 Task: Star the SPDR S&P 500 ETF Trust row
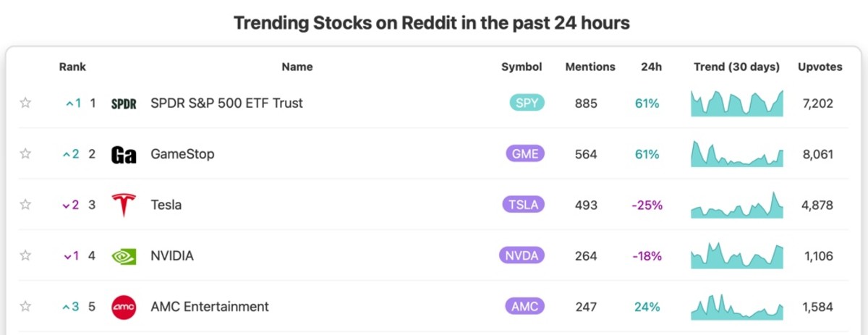(25, 103)
